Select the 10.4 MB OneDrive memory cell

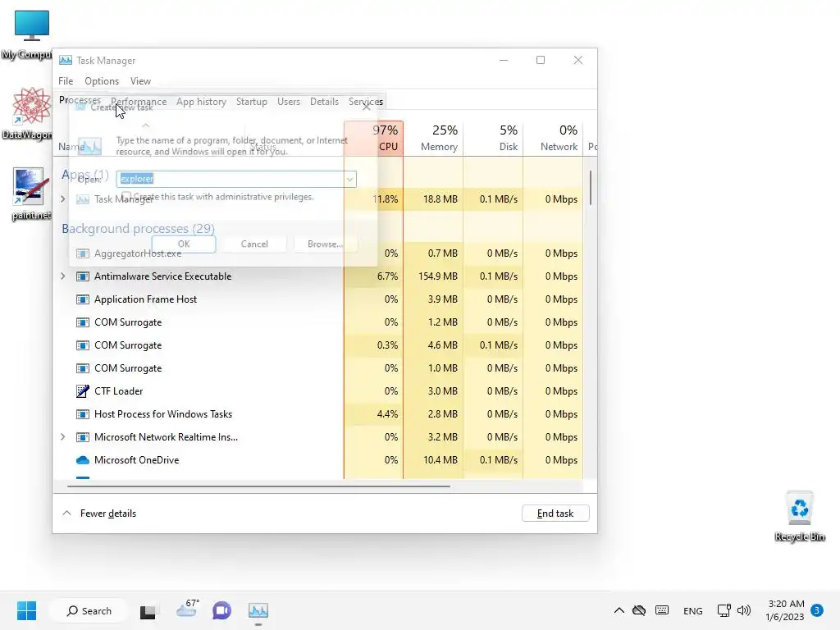click(433, 460)
